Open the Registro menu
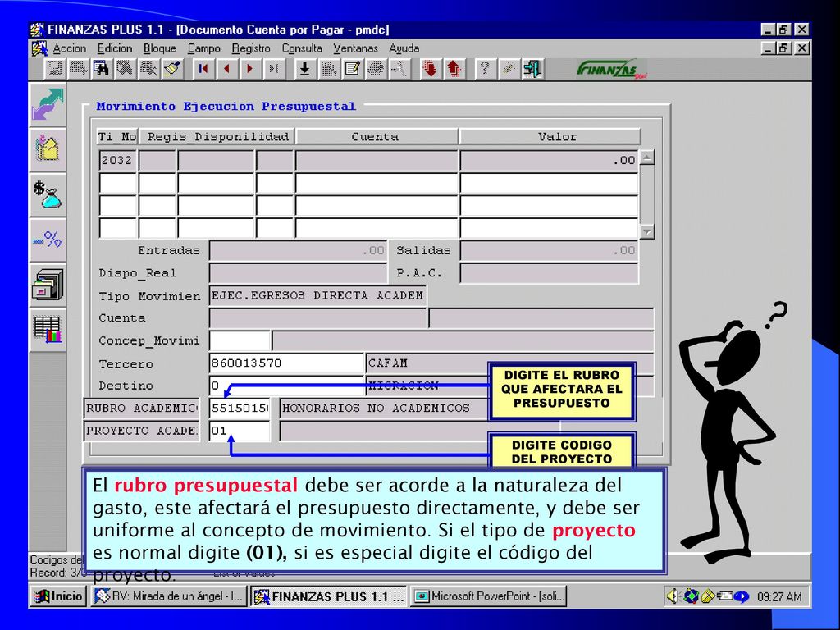Viewport: 840px width, 630px height. pos(251,48)
